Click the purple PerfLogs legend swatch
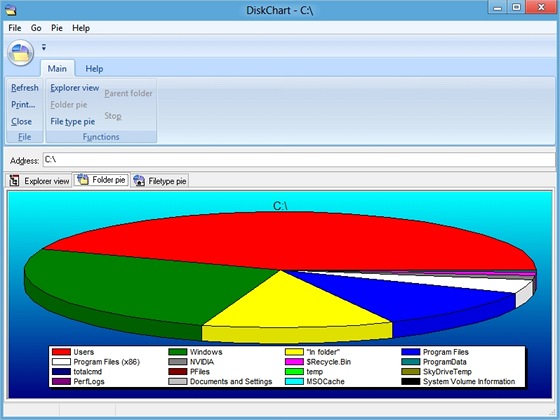 point(61,381)
